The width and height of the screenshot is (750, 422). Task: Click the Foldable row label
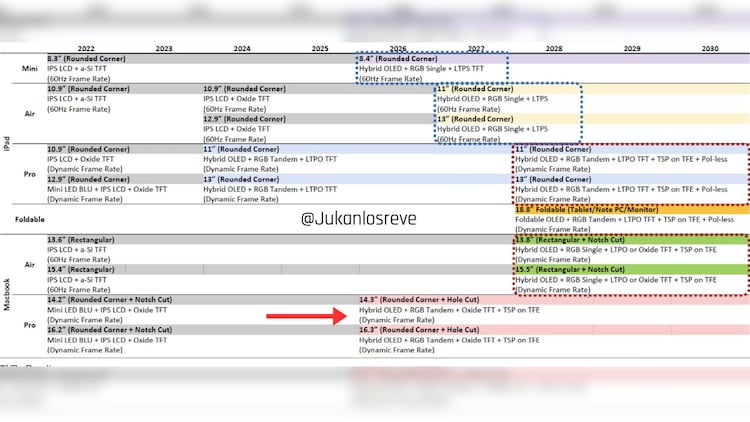[x=26, y=218]
